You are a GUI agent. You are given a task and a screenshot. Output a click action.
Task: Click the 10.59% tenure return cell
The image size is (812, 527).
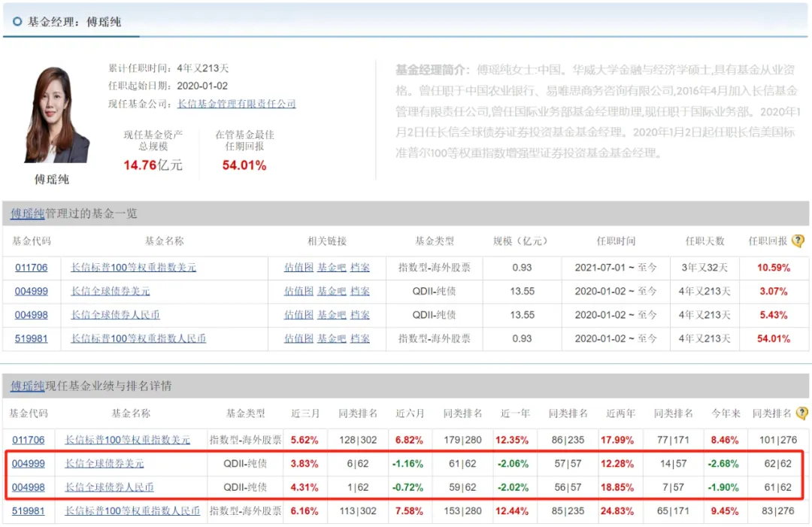[774, 268]
